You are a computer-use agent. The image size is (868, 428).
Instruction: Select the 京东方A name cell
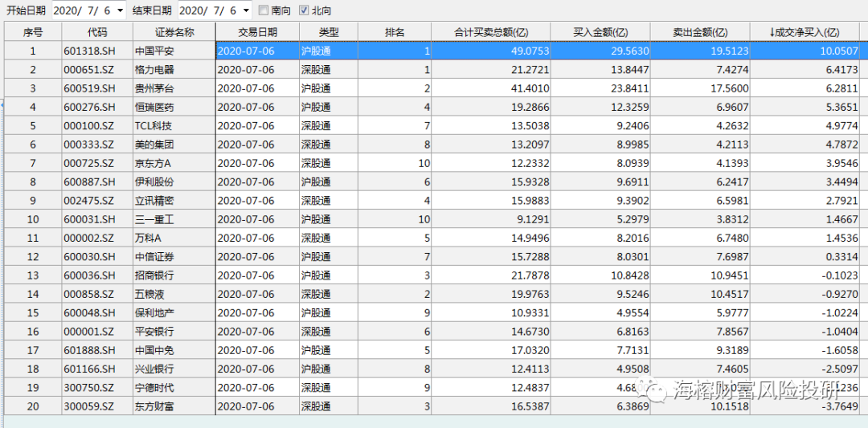(x=174, y=163)
